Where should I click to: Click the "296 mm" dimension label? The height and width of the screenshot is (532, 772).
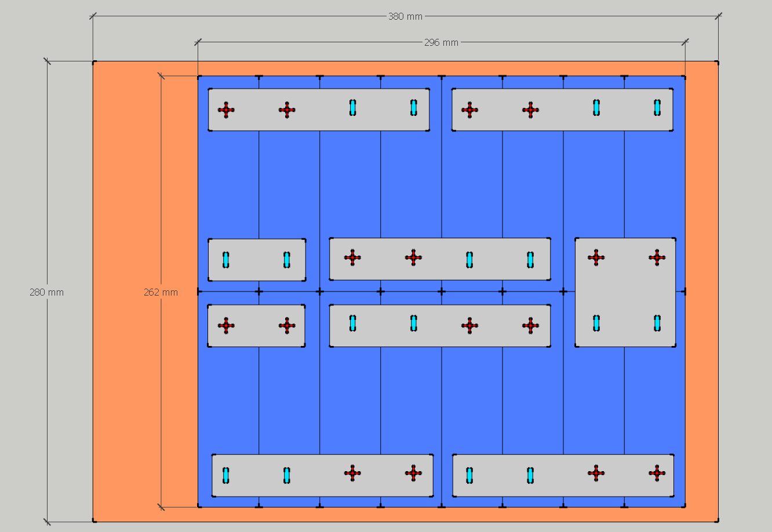coord(441,42)
